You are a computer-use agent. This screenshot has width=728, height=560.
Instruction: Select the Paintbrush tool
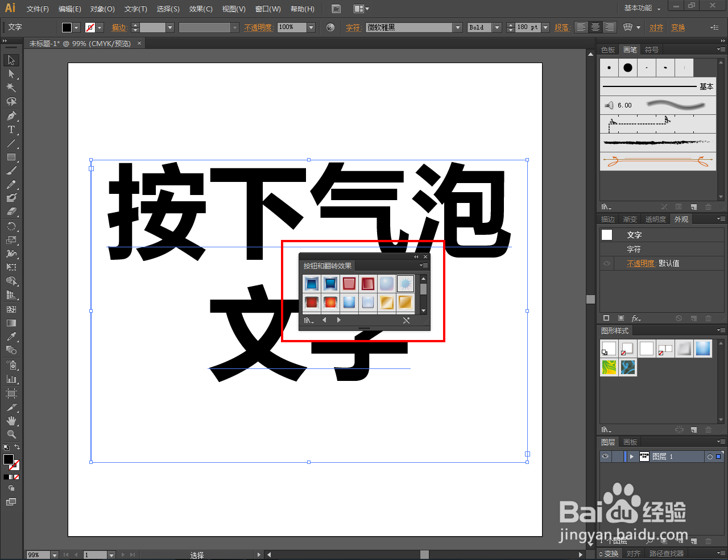tap(11, 171)
